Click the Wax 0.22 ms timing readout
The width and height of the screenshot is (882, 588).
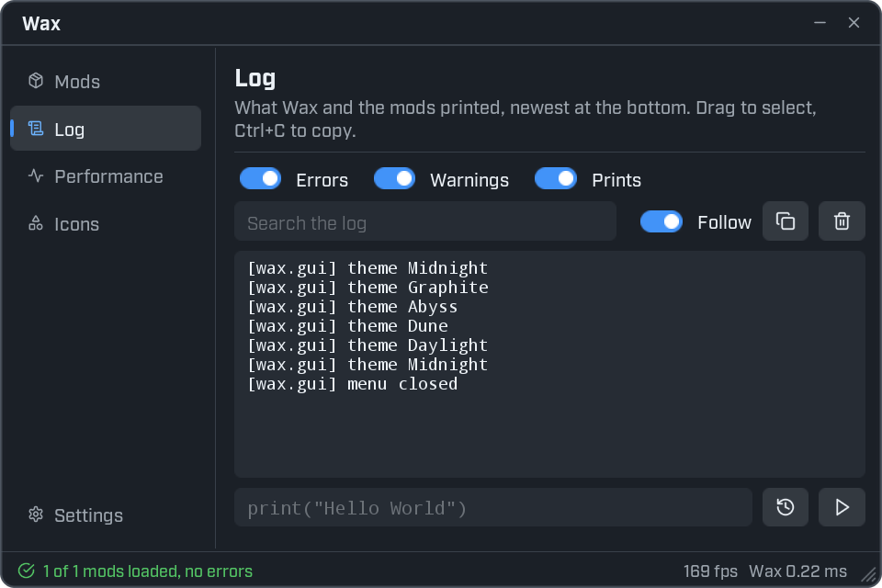pyautogui.click(x=797, y=571)
